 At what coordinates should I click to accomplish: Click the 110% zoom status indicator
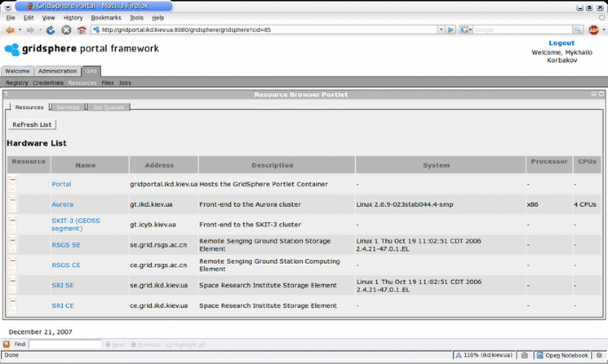tap(485, 355)
